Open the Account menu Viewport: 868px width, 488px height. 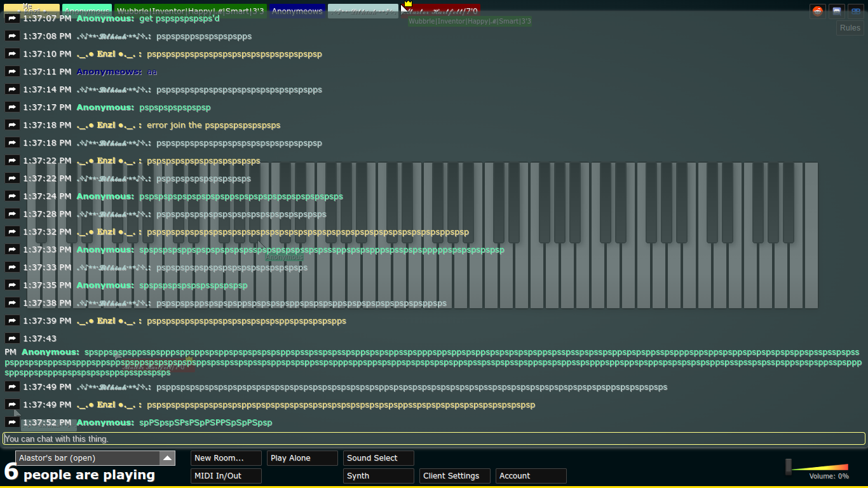click(531, 476)
